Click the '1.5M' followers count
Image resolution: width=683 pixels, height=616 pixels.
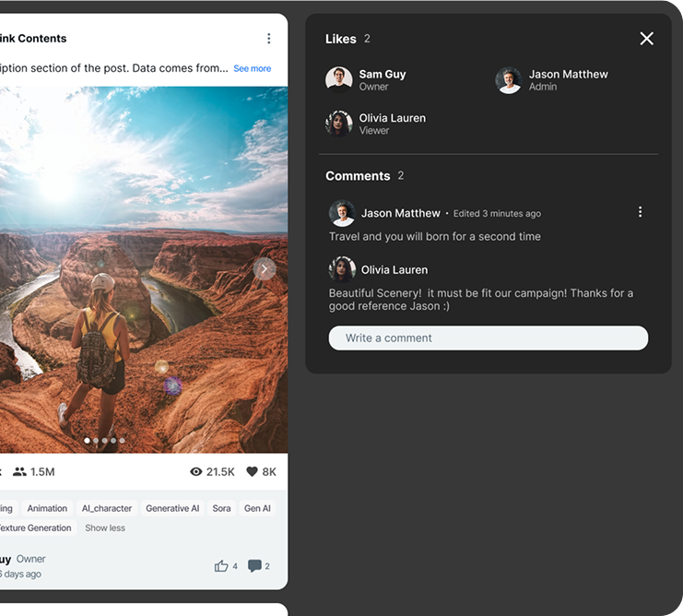(x=42, y=472)
